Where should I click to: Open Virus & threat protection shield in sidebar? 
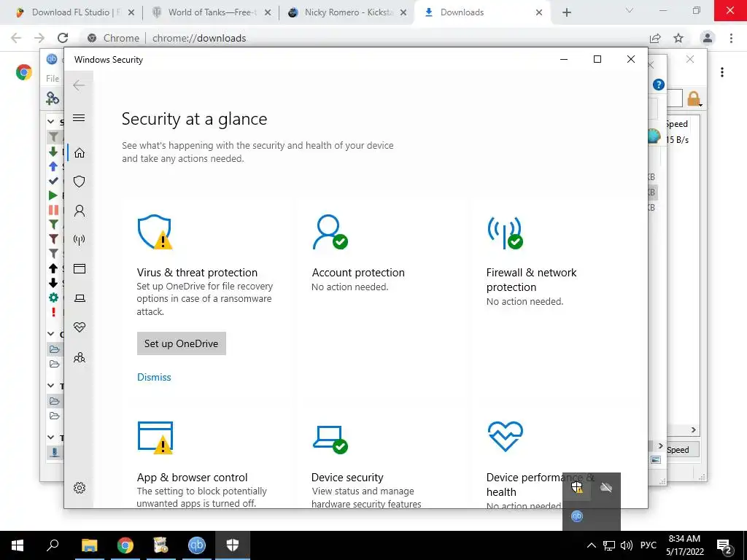[79, 182]
